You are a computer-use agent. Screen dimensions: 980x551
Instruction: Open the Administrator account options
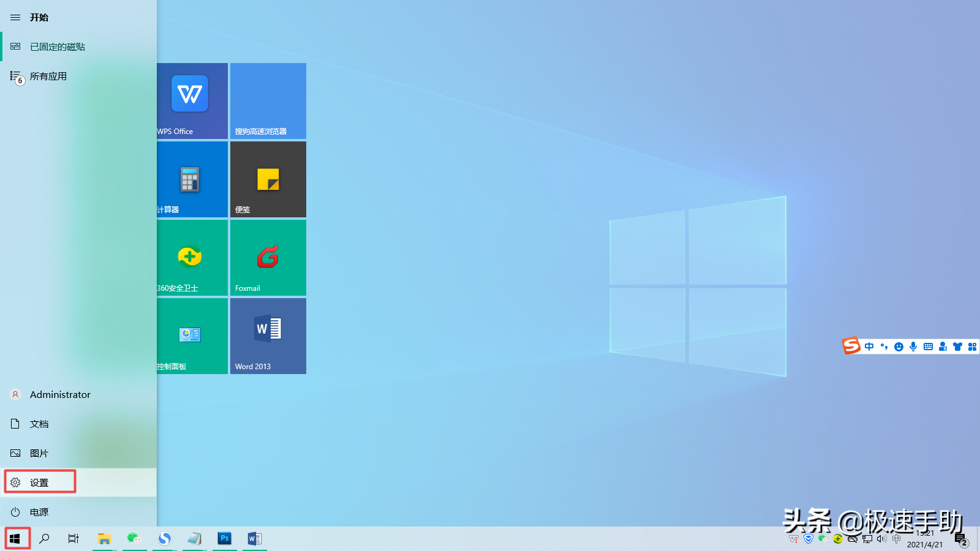click(78, 395)
